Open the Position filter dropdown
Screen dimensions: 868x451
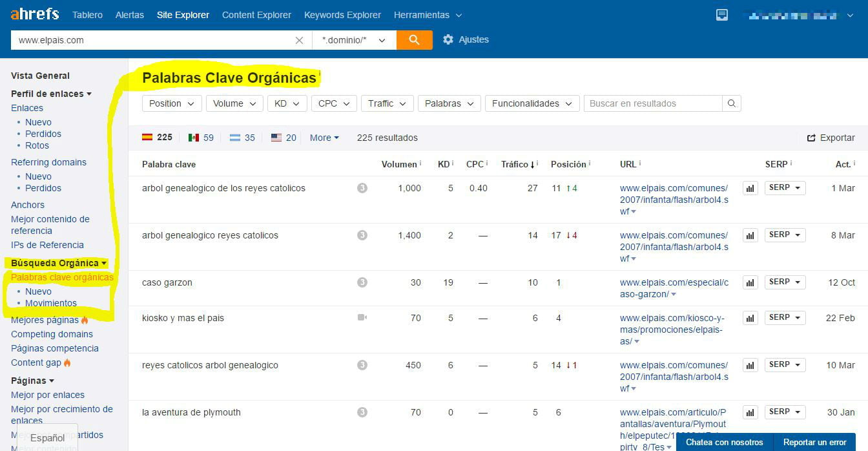172,103
